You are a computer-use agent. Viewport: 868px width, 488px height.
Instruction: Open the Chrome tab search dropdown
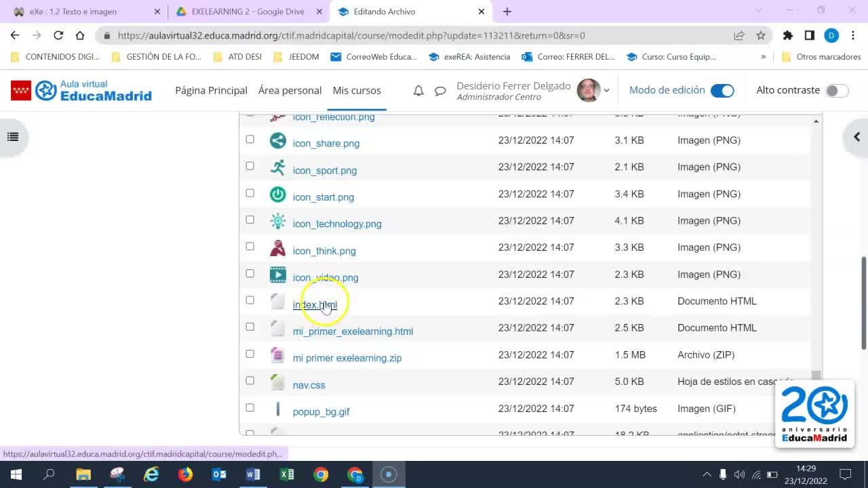[759, 10]
